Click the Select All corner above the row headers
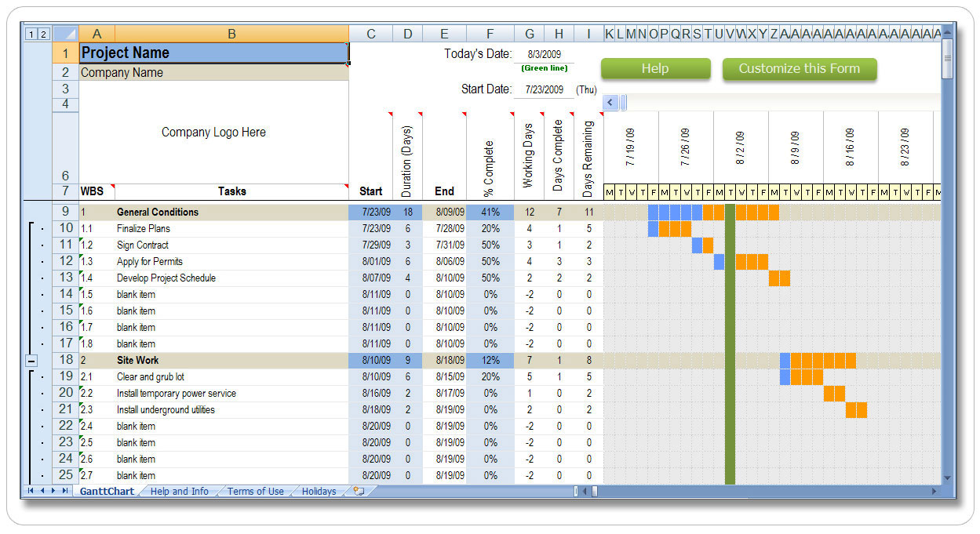This screenshot has height=534, width=980. 65,34
